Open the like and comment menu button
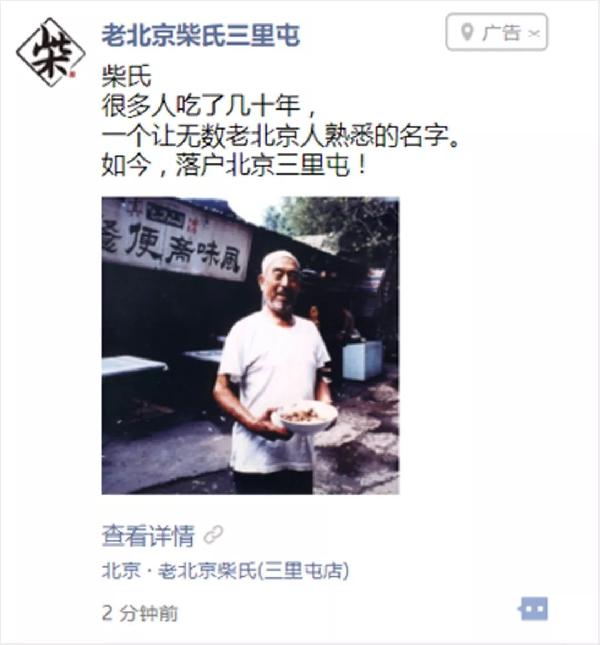The width and height of the screenshot is (600, 645). [x=533, y=609]
